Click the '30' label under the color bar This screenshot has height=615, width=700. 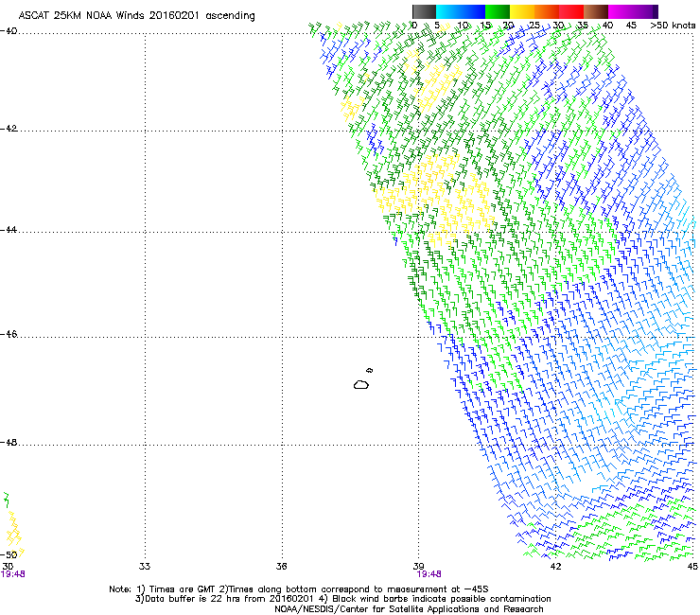pyautogui.click(x=558, y=26)
